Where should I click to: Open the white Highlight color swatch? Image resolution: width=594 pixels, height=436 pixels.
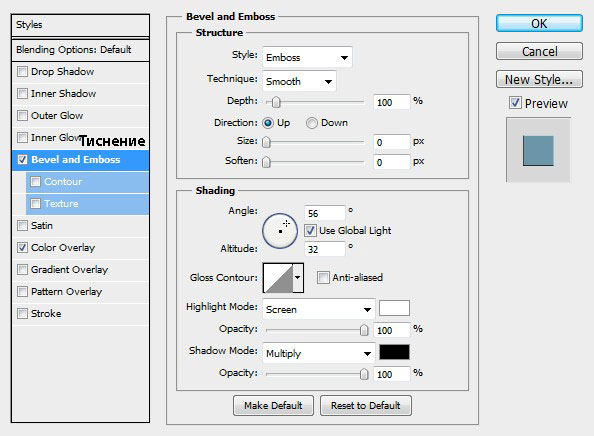(394, 308)
